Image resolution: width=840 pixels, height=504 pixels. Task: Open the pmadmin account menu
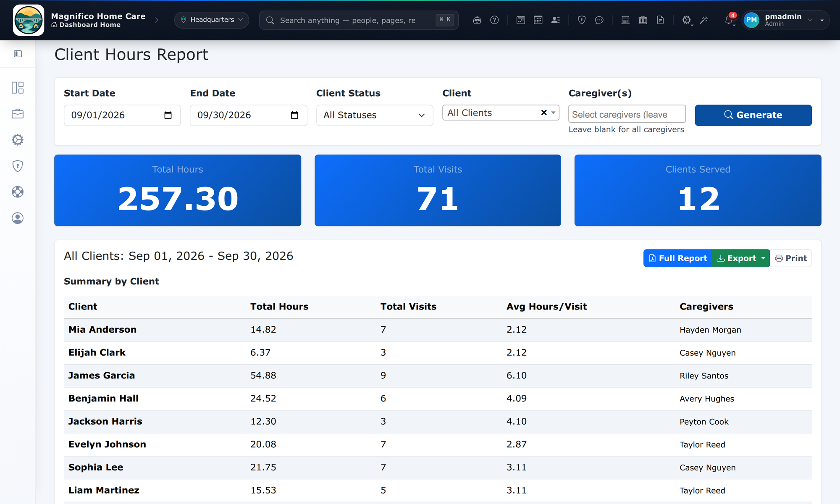tap(785, 20)
